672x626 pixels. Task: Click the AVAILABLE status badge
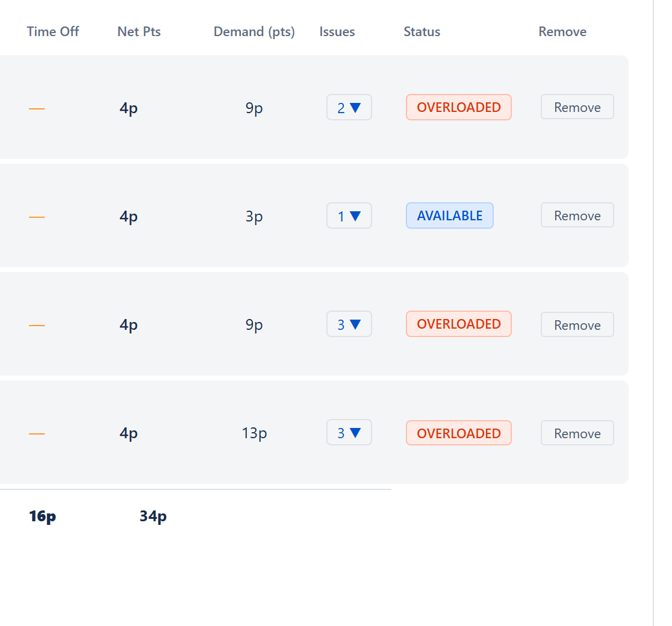[x=450, y=215]
